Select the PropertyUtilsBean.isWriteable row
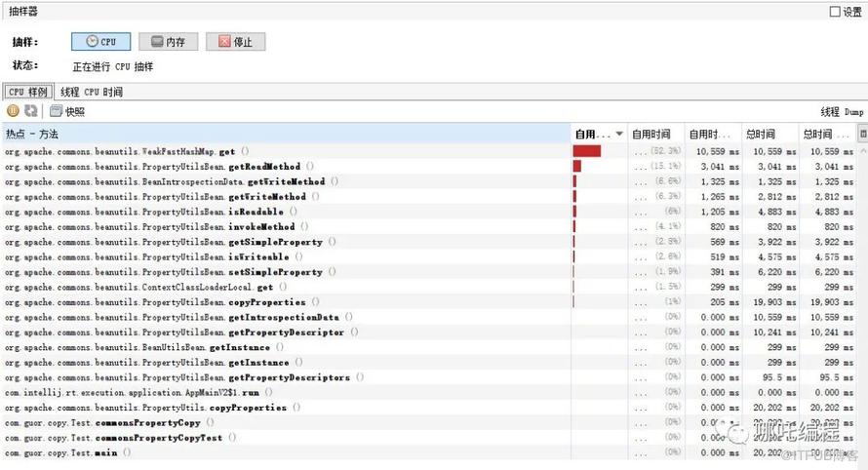The height and width of the screenshot is (470, 868). 430,256
